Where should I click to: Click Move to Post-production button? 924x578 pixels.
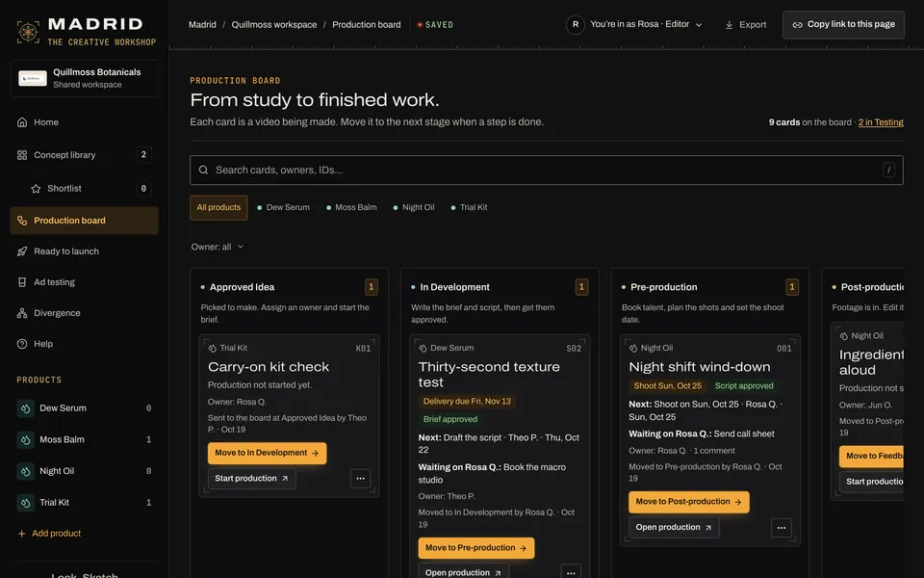(689, 502)
